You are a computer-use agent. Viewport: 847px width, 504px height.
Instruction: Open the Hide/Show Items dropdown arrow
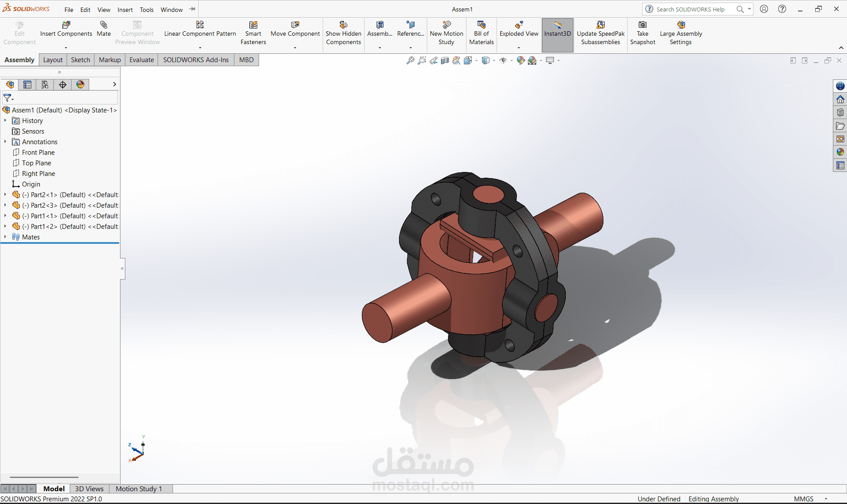pos(512,60)
